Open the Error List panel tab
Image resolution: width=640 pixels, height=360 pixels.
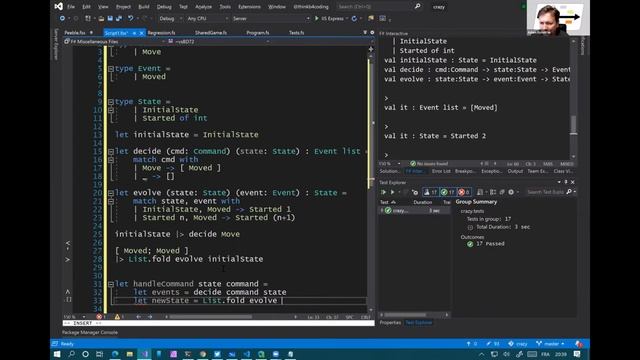tap(441, 171)
